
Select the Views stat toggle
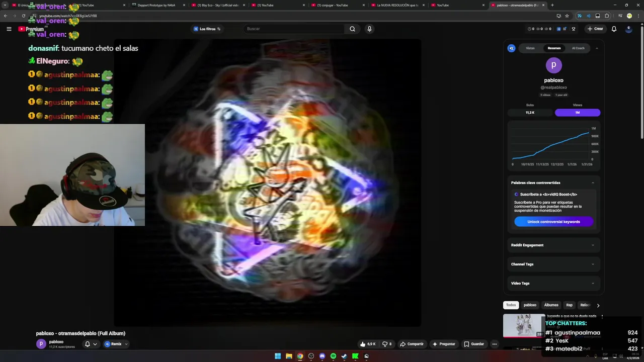(x=577, y=113)
